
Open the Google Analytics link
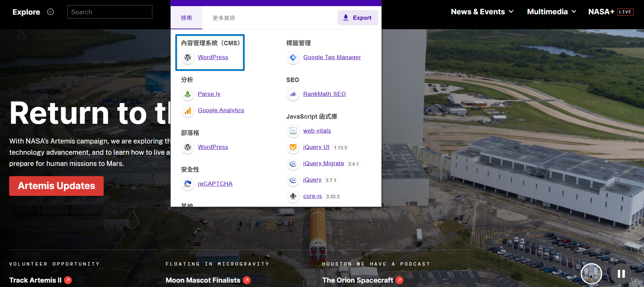tap(221, 110)
